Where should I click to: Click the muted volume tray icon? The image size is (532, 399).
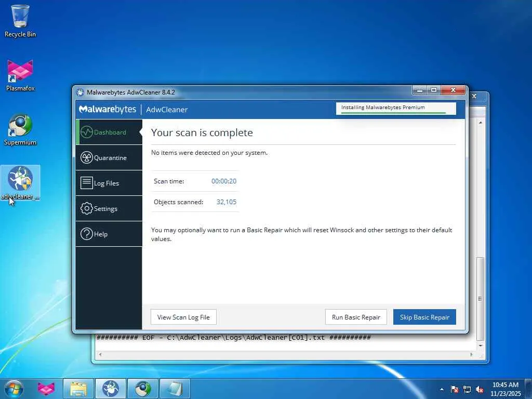coord(480,389)
